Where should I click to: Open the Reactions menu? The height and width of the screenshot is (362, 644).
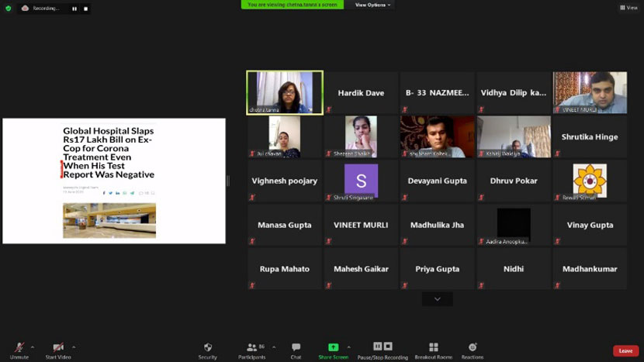coord(473,348)
